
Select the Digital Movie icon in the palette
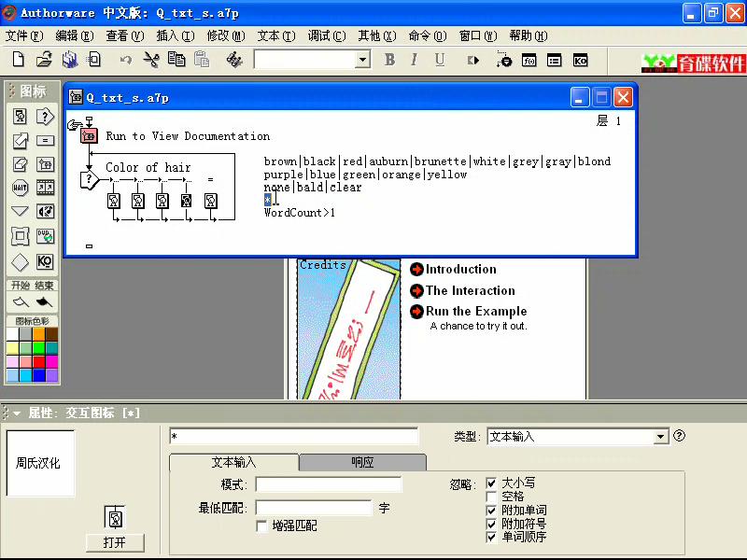(x=45, y=188)
